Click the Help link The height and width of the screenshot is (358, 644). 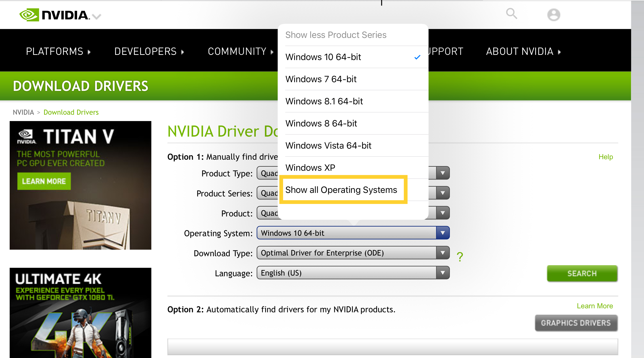(605, 157)
